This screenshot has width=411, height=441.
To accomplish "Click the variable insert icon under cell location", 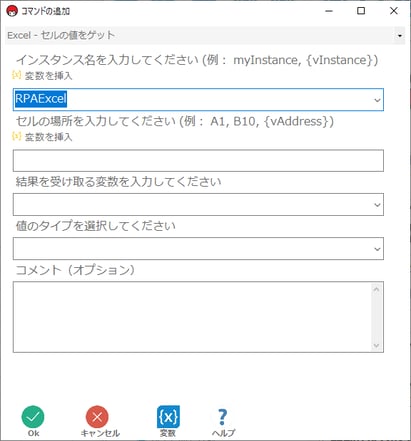I will click(17, 136).
